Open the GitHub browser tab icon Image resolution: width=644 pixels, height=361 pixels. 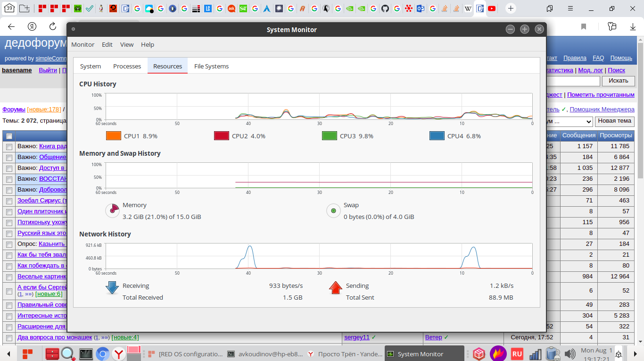385,8
